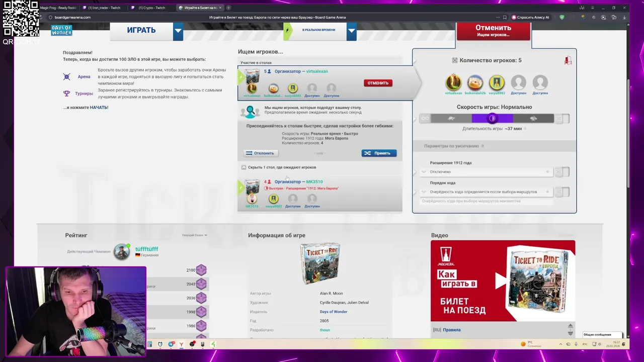Screen dimensions: 644x362
Task: Click the exit-door icon in settings panel
Action: [568, 60]
